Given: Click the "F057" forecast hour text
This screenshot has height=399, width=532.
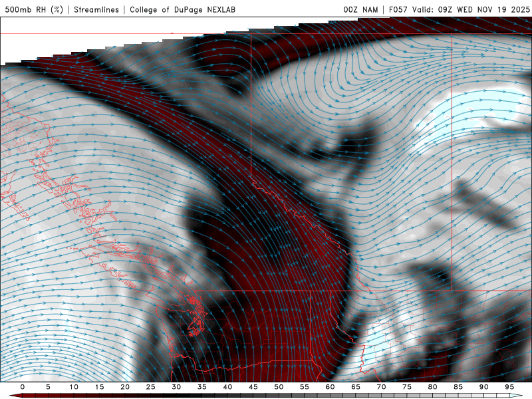Looking at the screenshot, I should pyautogui.click(x=399, y=9).
